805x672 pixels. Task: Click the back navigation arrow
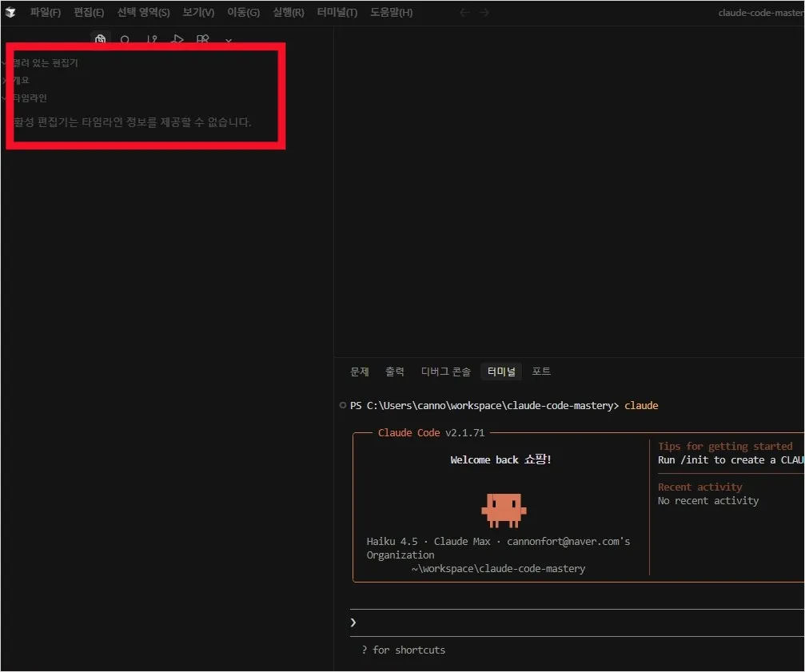(464, 12)
